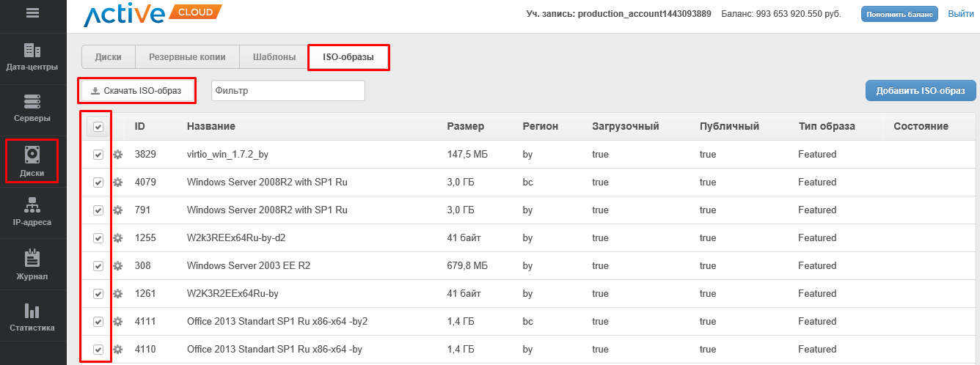980x365 pixels.
Task: Toggle the select-all checkbox in table header
Action: (98, 127)
